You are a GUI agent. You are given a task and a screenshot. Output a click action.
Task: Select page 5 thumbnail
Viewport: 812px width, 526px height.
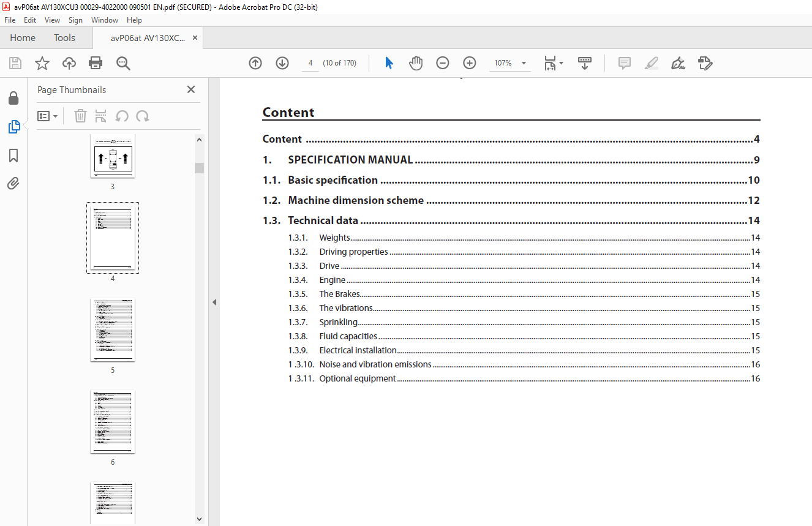click(x=113, y=330)
